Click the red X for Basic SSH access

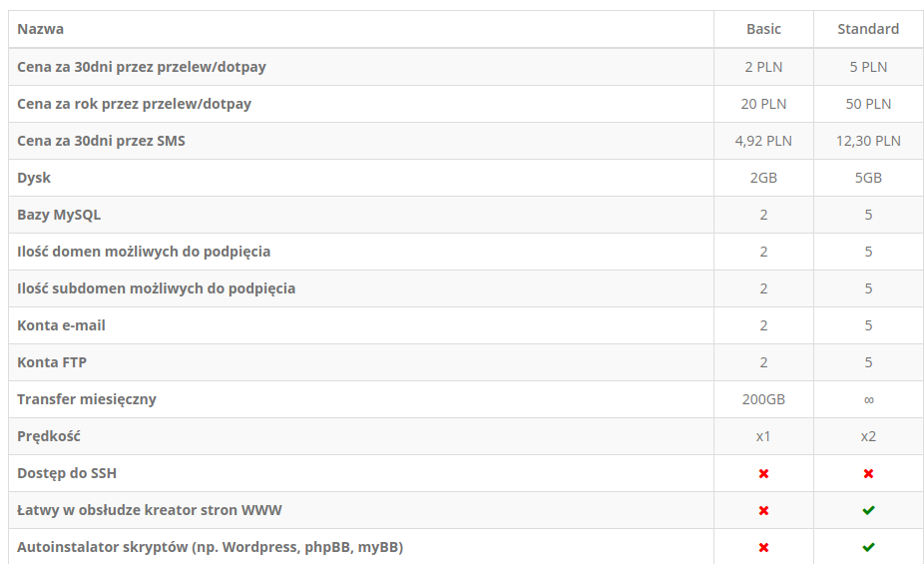pyautogui.click(x=763, y=473)
